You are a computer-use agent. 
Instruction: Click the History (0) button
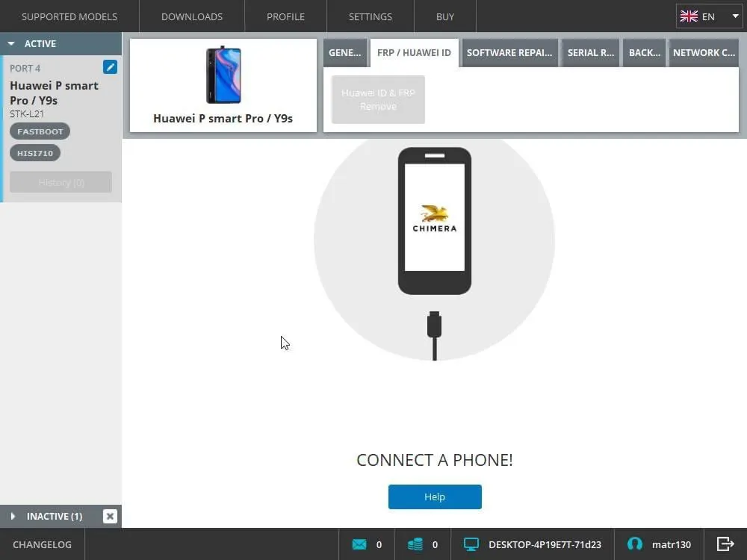click(x=61, y=182)
